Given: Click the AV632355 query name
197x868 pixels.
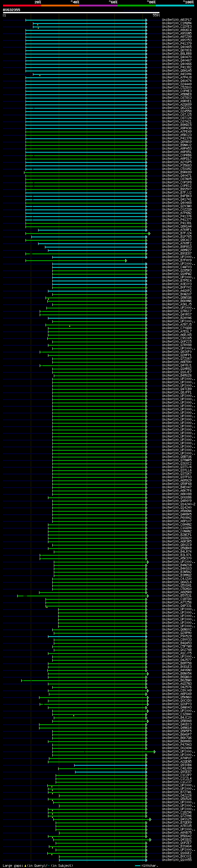Looking at the screenshot, I should [11, 10].
